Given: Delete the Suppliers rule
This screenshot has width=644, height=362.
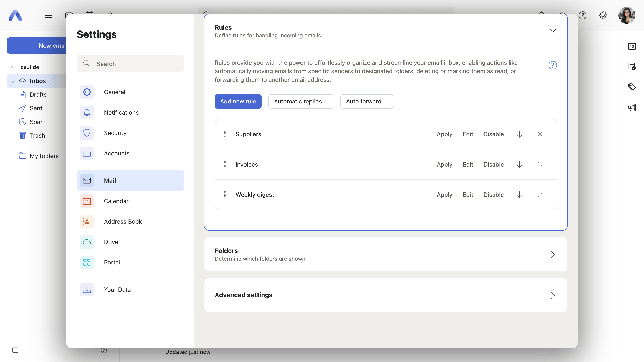Looking at the screenshot, I should click(x=540, y=134).
